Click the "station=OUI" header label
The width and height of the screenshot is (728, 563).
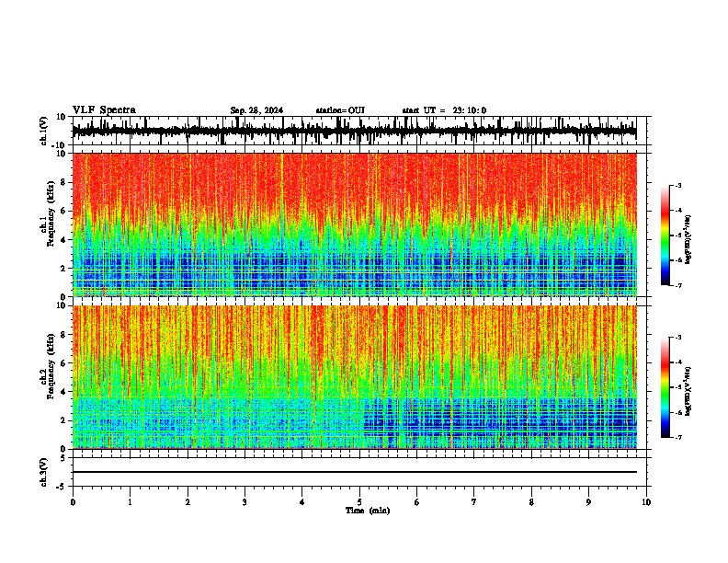[x=340, y=110]
